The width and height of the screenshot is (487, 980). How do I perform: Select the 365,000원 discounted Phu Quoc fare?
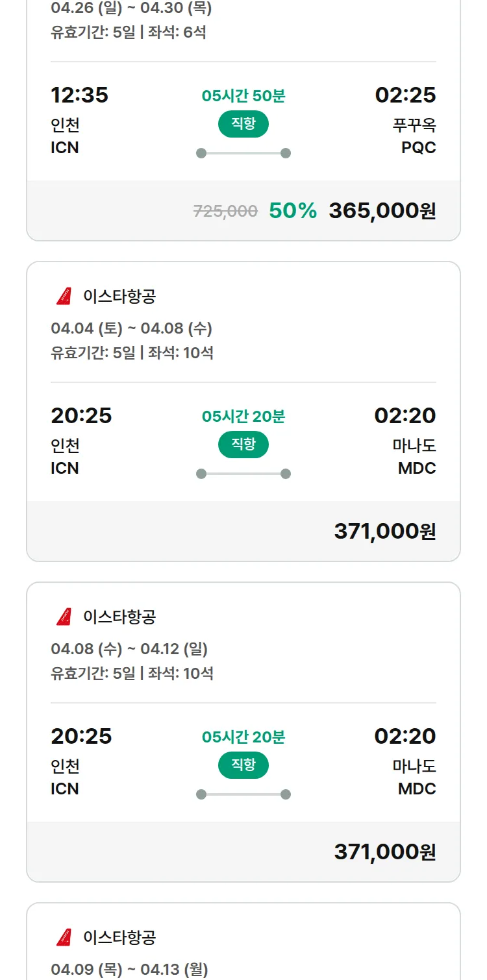[x=382, y=211]
